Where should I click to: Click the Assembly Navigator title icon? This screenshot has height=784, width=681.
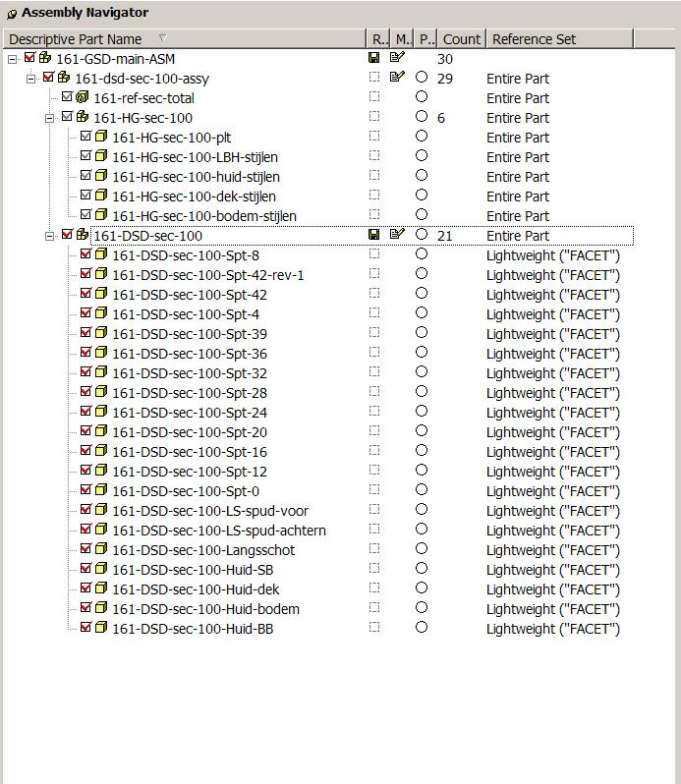pos(12,15)
